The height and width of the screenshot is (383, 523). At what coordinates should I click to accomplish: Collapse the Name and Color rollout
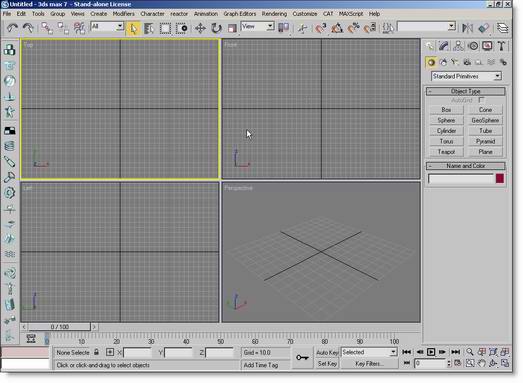466,166
